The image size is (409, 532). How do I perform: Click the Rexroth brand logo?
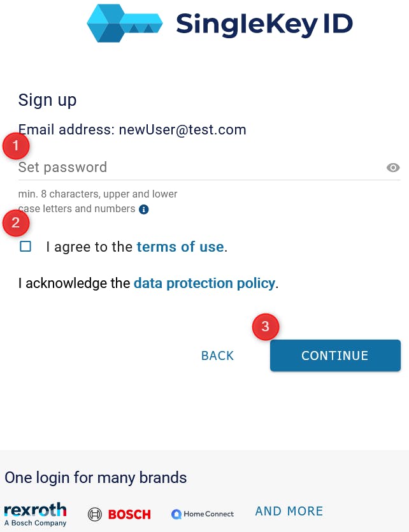point(35,514)
